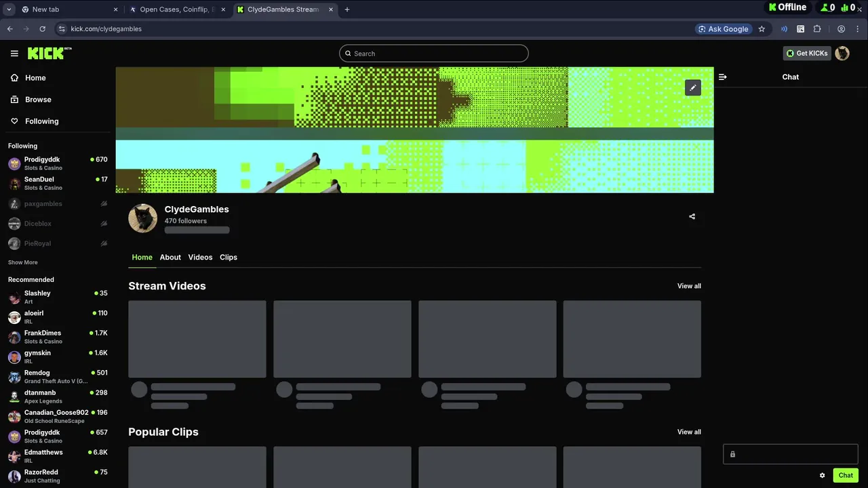Screen dimensions: 868x488
Task: Switch to the Videos tab
Action: pos(200,258)
